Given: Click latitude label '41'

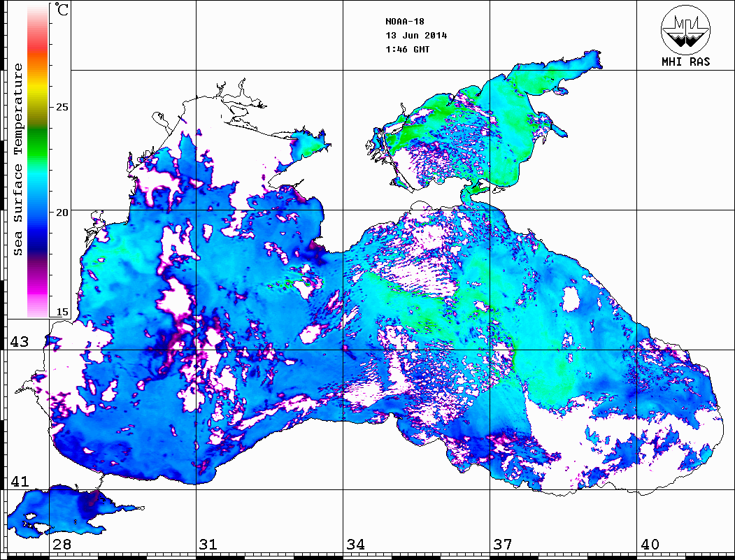Looking at the screenshot, I should 19,481.
